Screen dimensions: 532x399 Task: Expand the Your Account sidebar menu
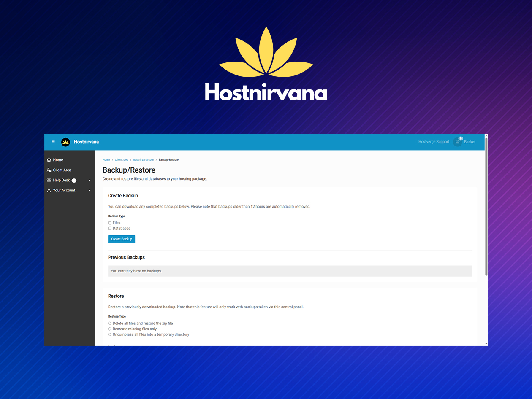tap(89, 190)
